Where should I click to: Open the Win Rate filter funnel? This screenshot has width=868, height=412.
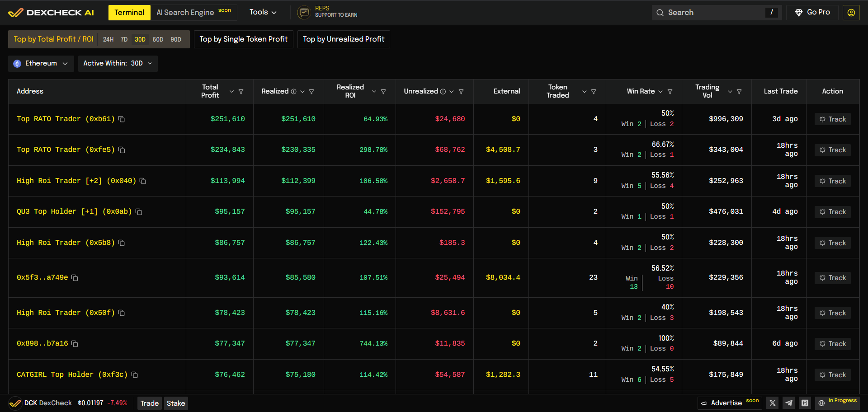670,92
